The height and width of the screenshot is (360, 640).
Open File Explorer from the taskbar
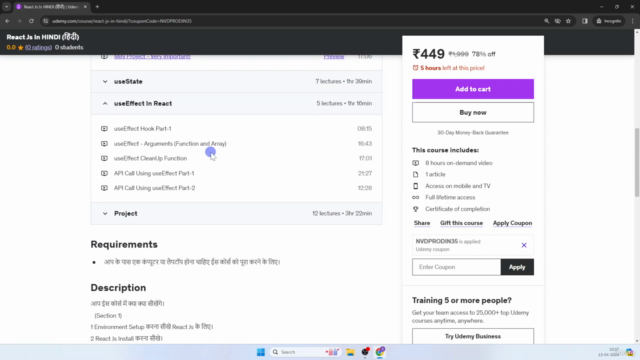pos(350,352)
